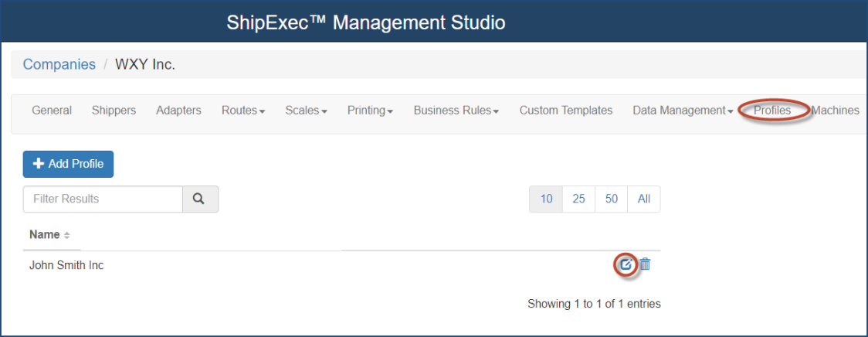
Task: Focus the Filter Results field
Action: coord(103,199)
